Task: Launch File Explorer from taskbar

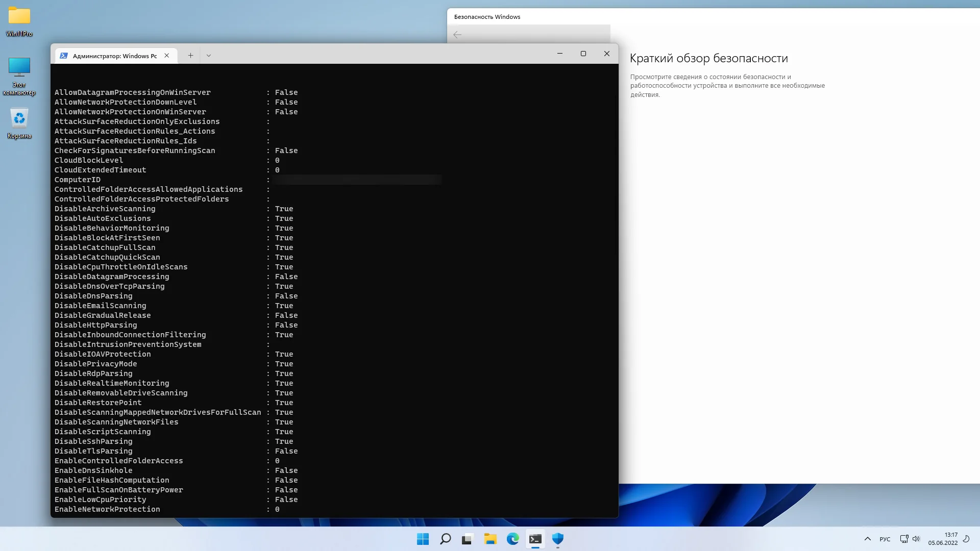Action: pos(490,539)
